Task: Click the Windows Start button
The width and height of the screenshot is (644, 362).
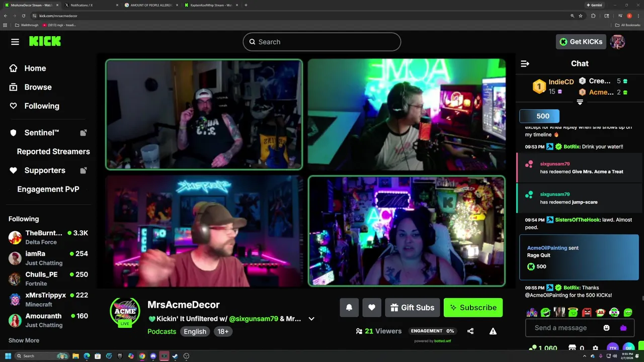Action: point(8,356)
